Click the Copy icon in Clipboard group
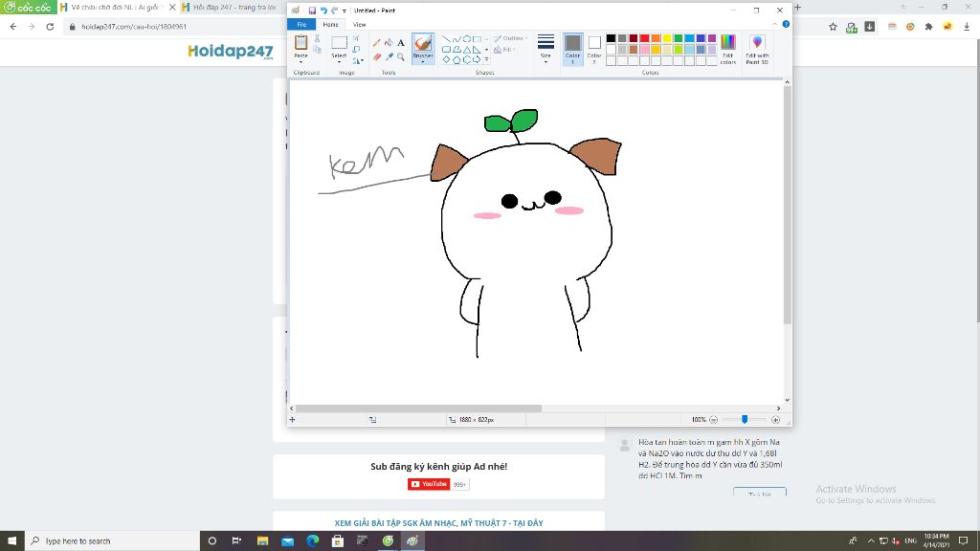Image resolution: width=980 pixels, height=551 pixels. click(x=318, y=50)
